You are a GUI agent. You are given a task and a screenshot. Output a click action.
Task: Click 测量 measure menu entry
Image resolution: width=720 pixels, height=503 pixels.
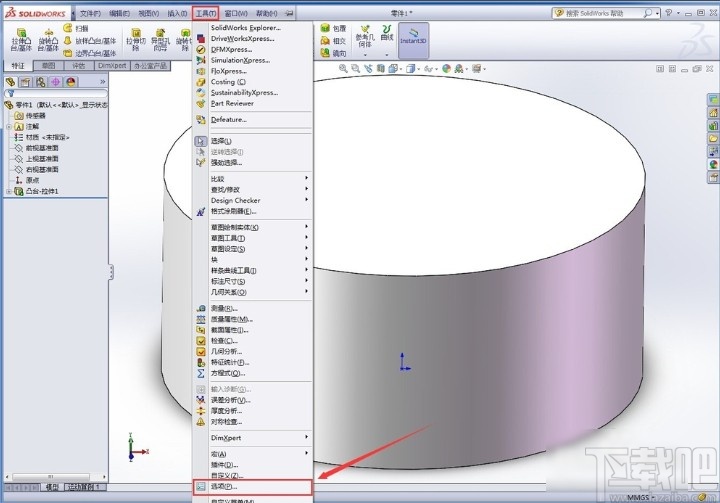224,308
